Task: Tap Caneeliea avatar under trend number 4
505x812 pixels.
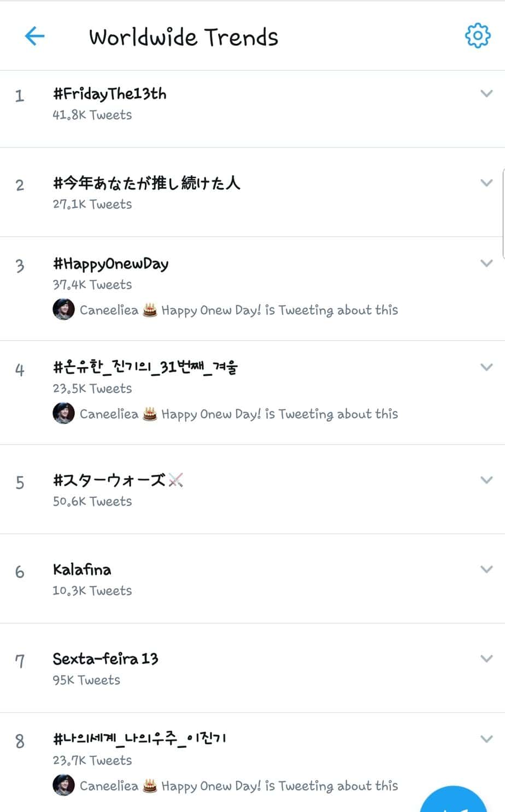Action: pos(63,414)
